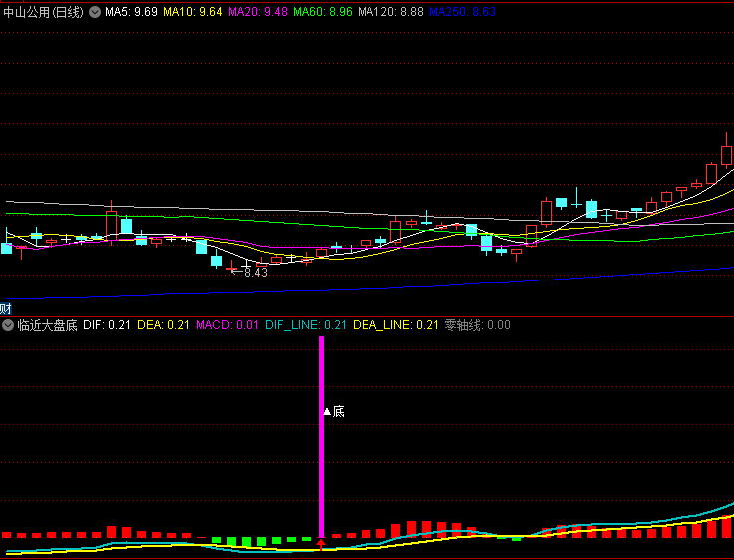Expand the dropdown beside 中山公用(日线) title
The height and width of the screenshot is (560, 734).
click(95, 12)
